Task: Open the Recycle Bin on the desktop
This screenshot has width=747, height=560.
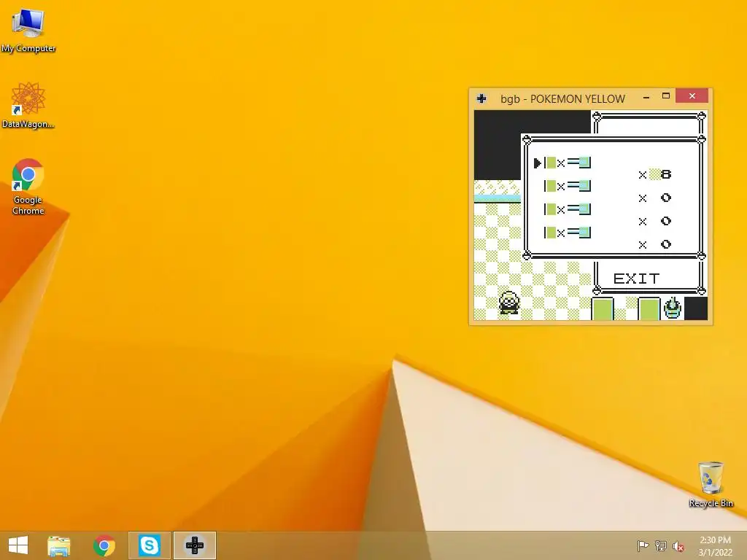Action: click(711, 485)
